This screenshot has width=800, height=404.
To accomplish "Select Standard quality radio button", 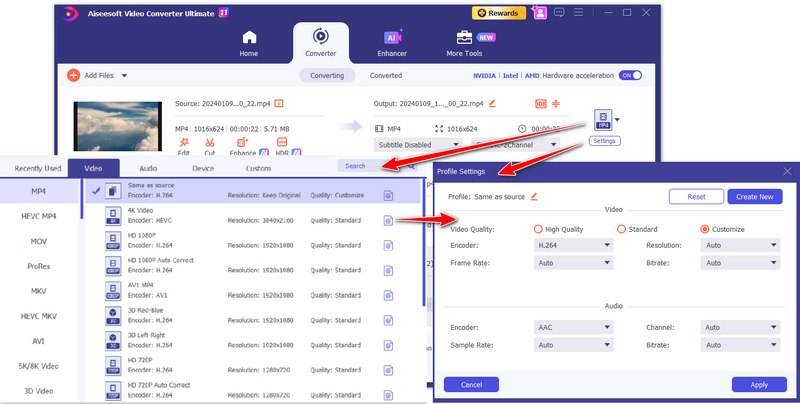I will pyautogui.click(x=621, y=229).
